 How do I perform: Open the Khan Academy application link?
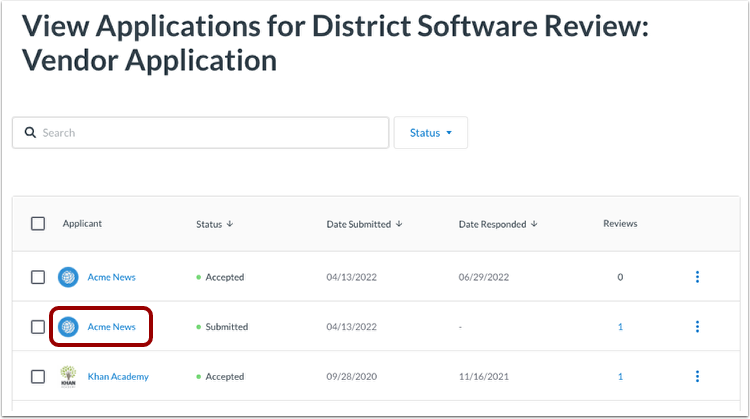118,376
